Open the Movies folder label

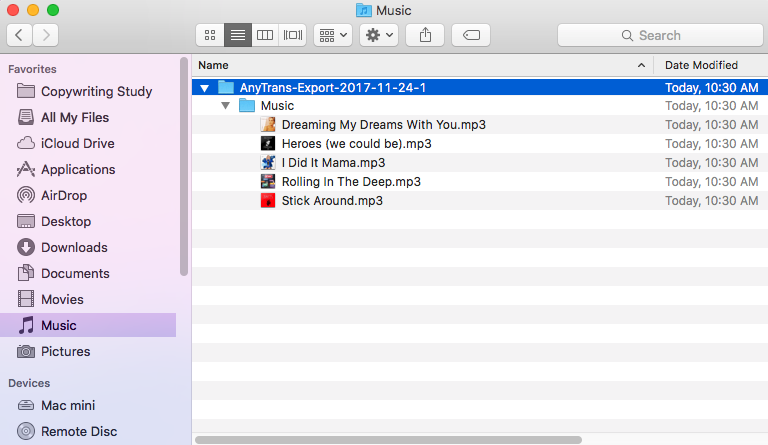(62, 299)
